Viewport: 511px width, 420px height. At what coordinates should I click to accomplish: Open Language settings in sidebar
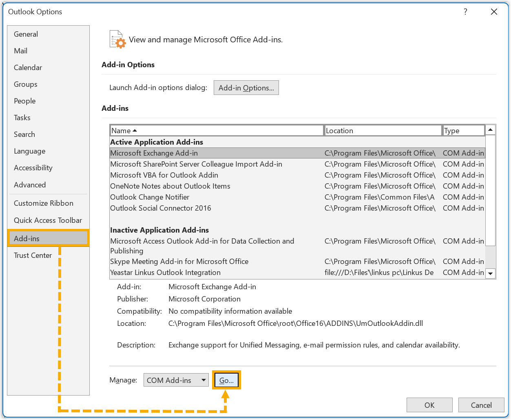48,151
